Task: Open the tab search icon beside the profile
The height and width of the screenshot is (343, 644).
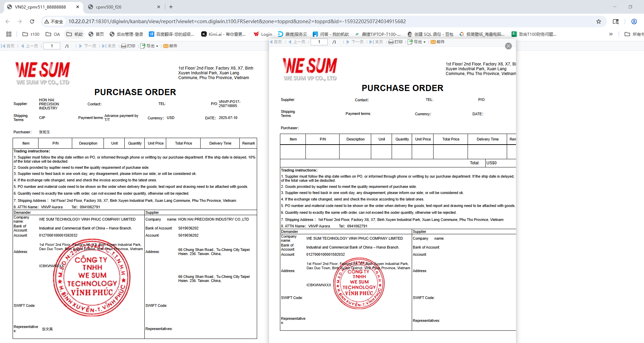Action: coord(616,21)
